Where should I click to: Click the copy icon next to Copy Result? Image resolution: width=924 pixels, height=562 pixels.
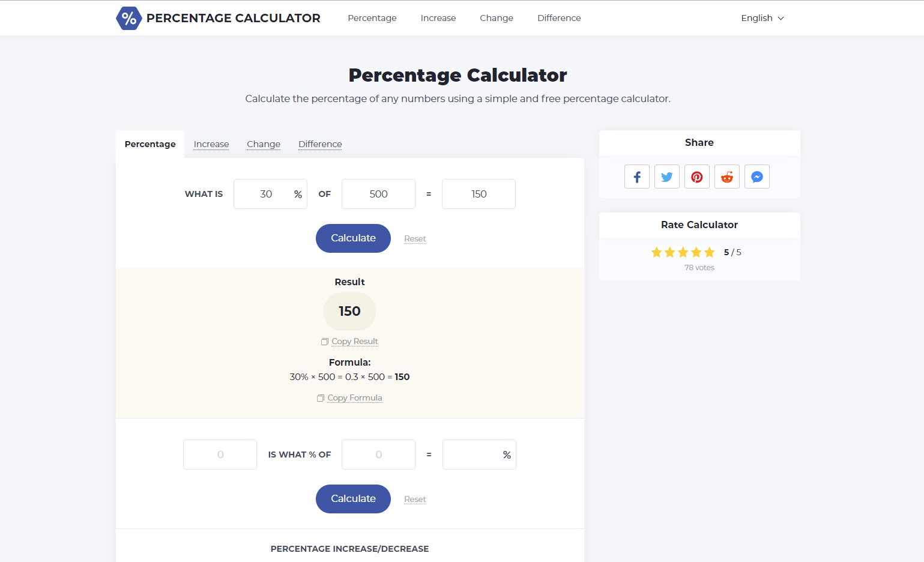324,341
